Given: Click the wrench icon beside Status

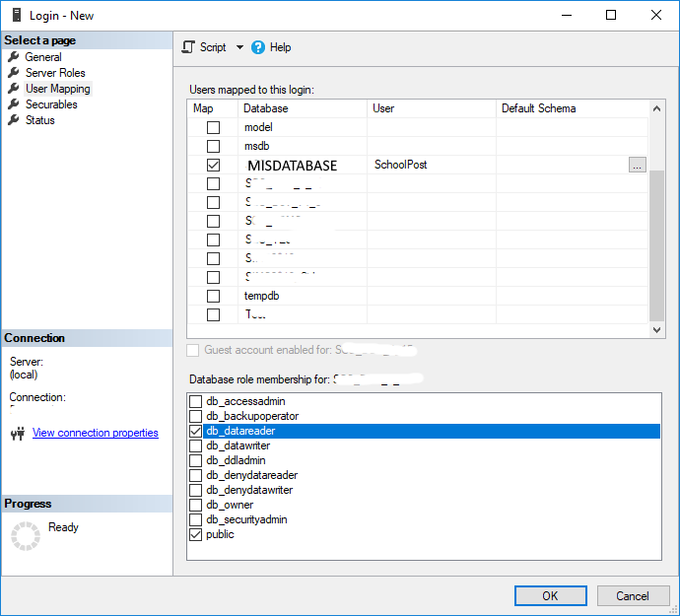Looking at the screenshot, I should (14, 119).
